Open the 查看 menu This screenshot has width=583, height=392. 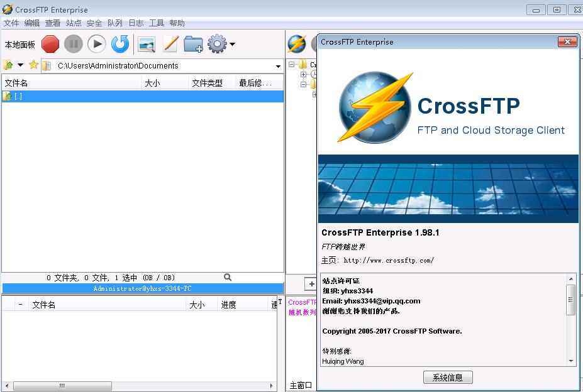53,23
